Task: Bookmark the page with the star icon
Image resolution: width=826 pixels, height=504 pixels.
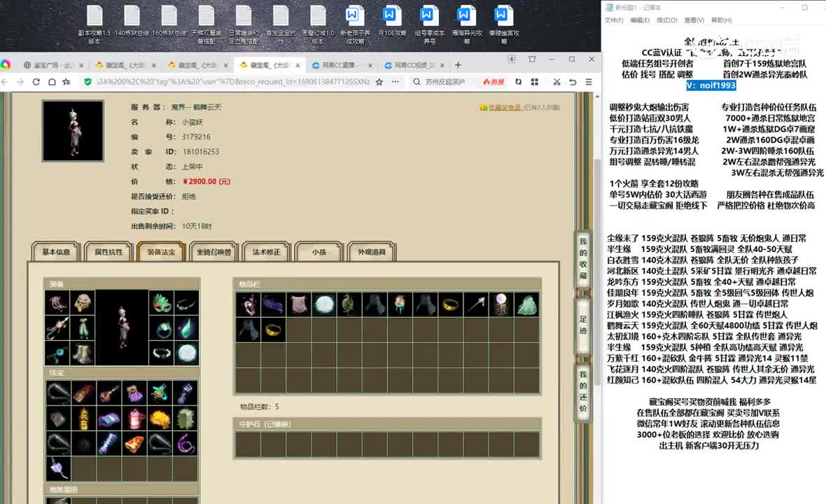Action: [379, 82]
